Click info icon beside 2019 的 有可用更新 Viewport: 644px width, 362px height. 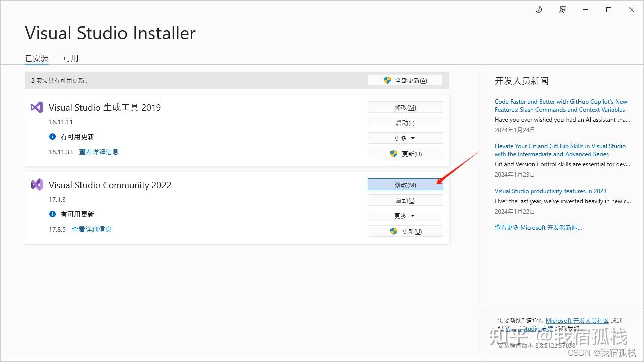point(54,136)
